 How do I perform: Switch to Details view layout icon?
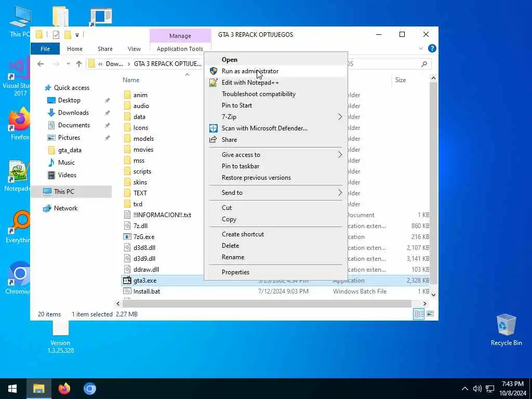coord(419,314)
